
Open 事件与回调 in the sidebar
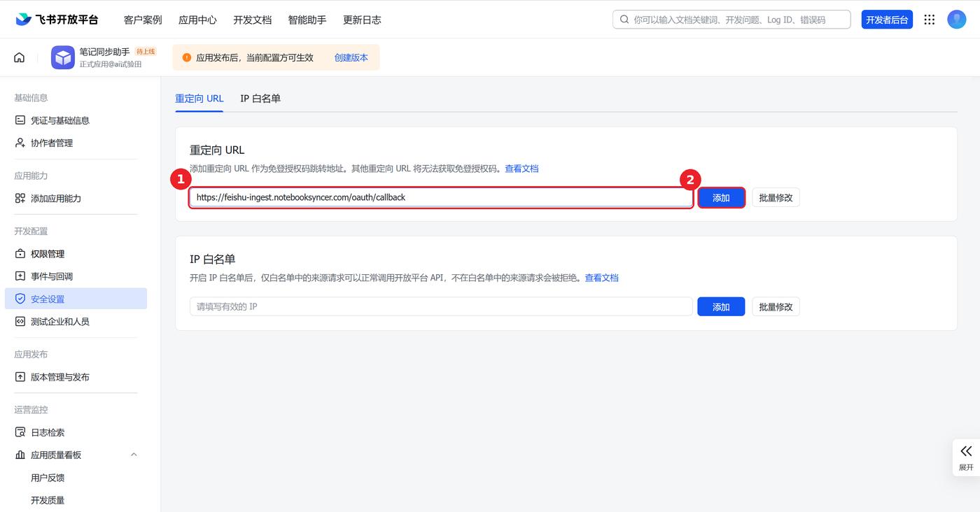click(76, 276)
